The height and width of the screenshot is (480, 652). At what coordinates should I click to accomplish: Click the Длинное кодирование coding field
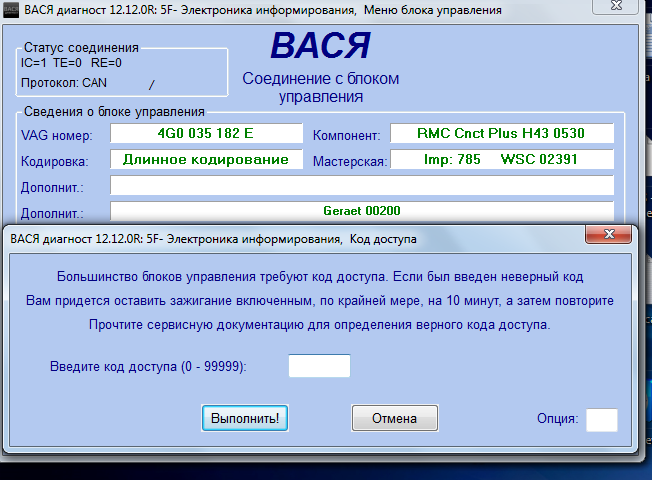click(x=206, y=159)
